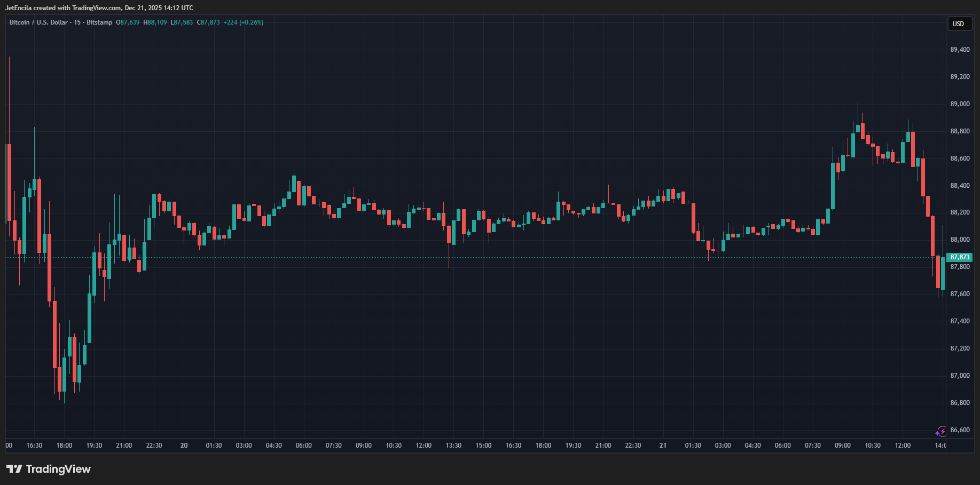The width and height of the screenshot is (980, 485).
Task: Click the 15:00 time axis label
Action: (x=483, y=446)
